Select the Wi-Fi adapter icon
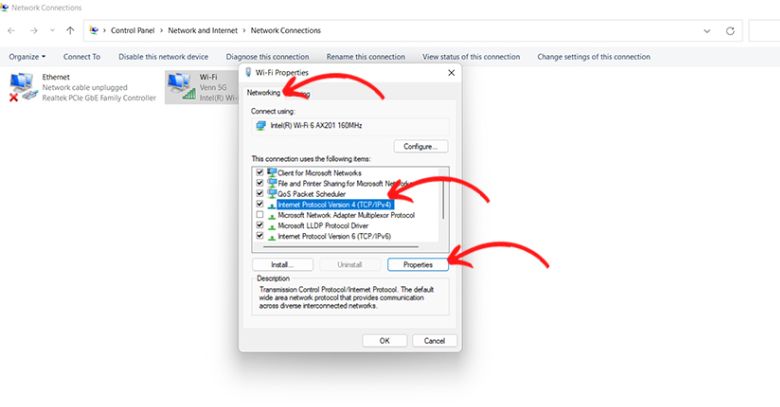The height and width of the screenshot is (407, 780). (181, 87)
